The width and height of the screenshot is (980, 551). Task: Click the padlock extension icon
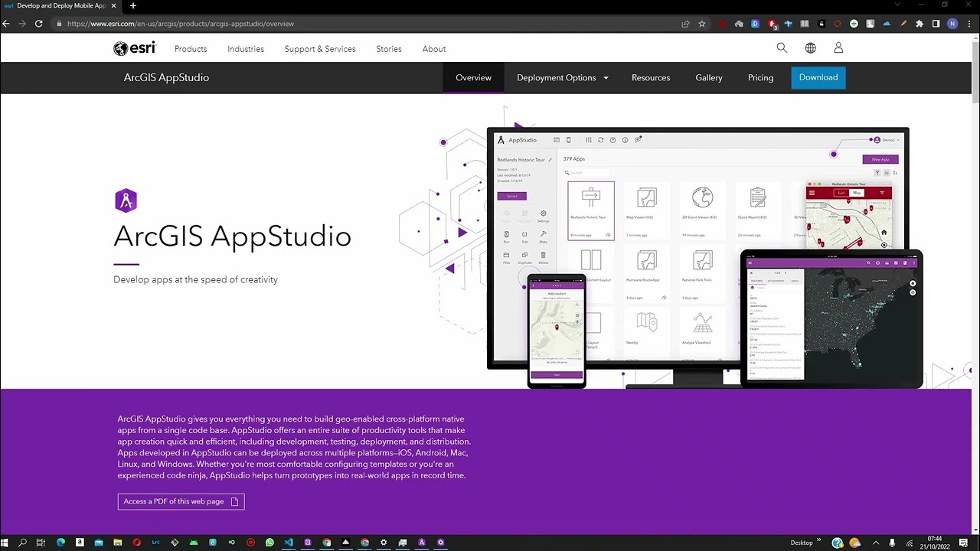[822, 24]
